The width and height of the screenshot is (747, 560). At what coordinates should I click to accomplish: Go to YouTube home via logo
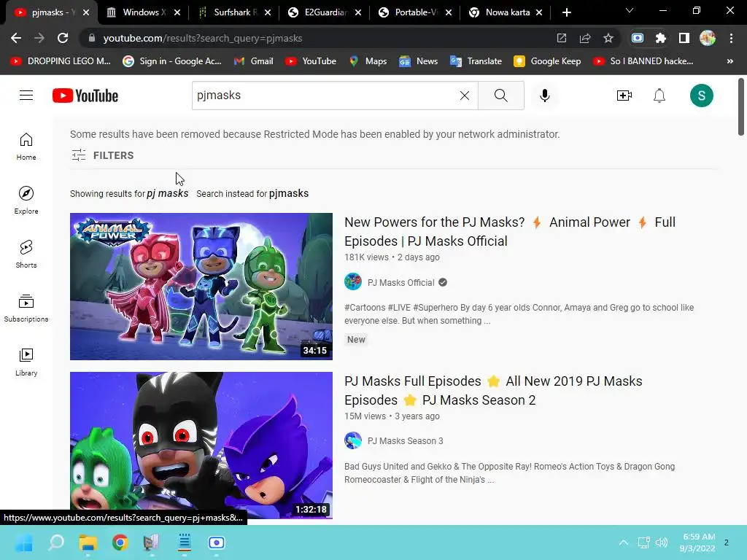[x=85, y=96]
